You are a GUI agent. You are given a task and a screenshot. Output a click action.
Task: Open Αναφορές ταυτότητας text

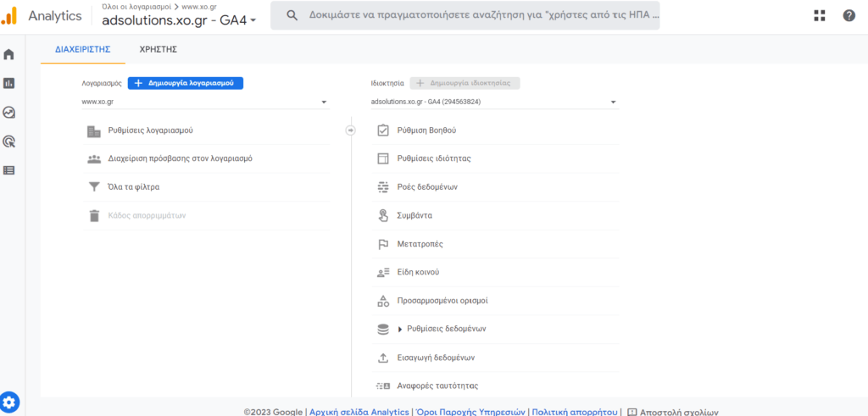438,385
